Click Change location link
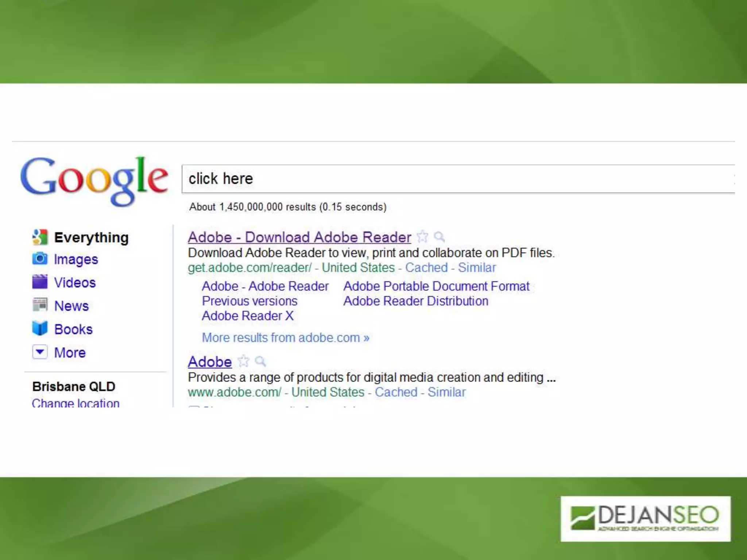This screenshot has height=560, width=747. 76,403
